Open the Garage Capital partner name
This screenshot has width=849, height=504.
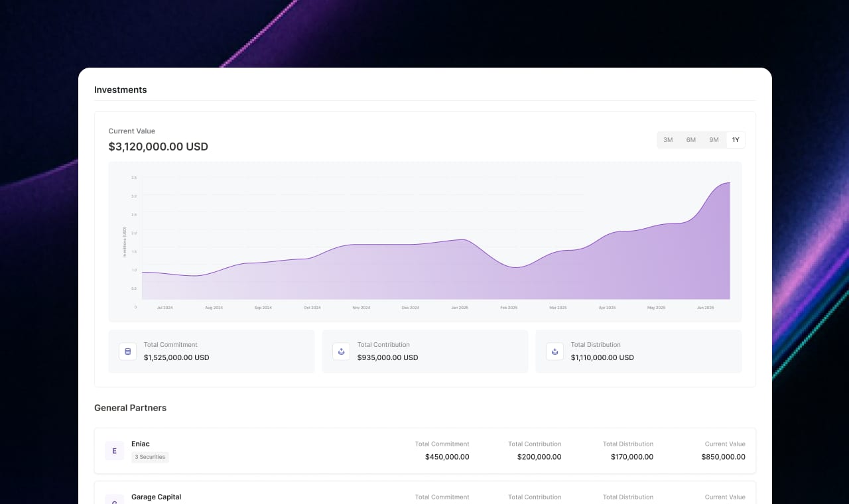(x=156, y=497)
